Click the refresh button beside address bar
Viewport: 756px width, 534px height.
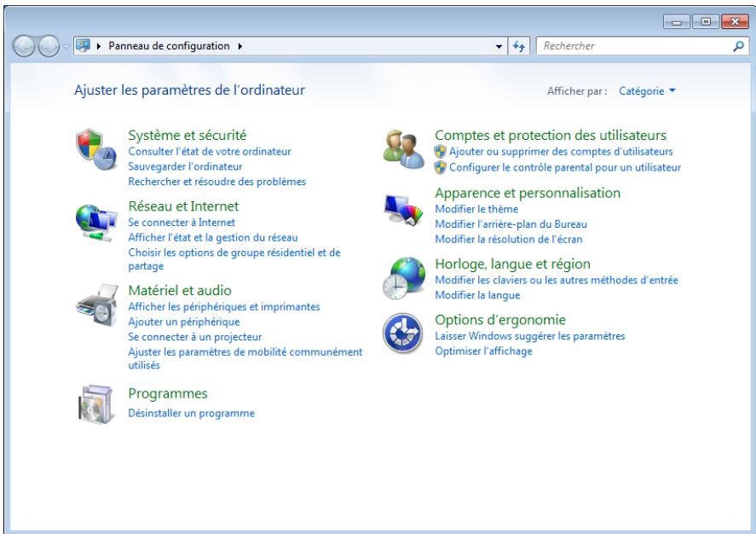coord(519,46)
